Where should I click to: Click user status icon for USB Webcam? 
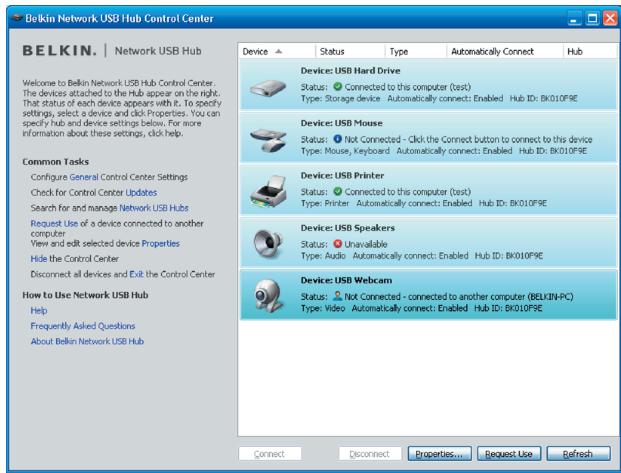337,296
